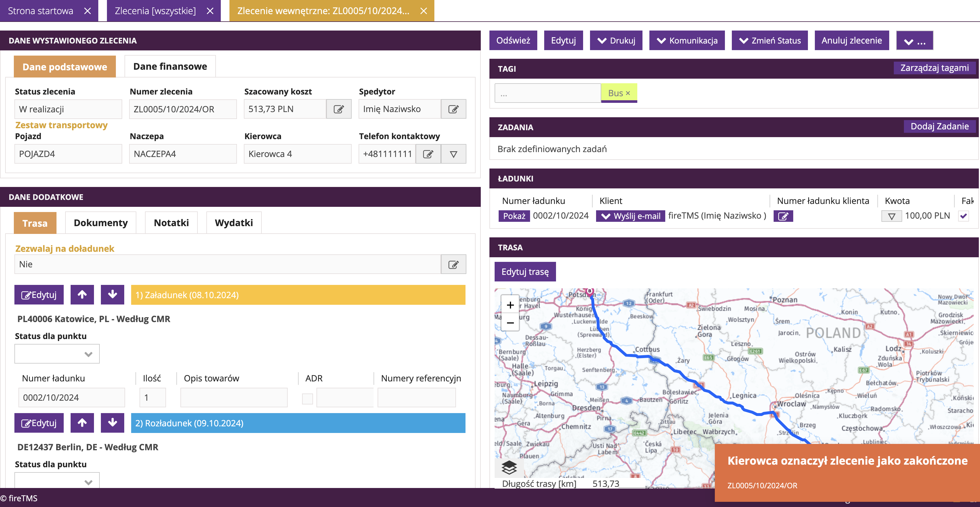Edit client cargo number icon in Ładunki
This screenshot has width=980, height=507.
(x=783, y=216)
